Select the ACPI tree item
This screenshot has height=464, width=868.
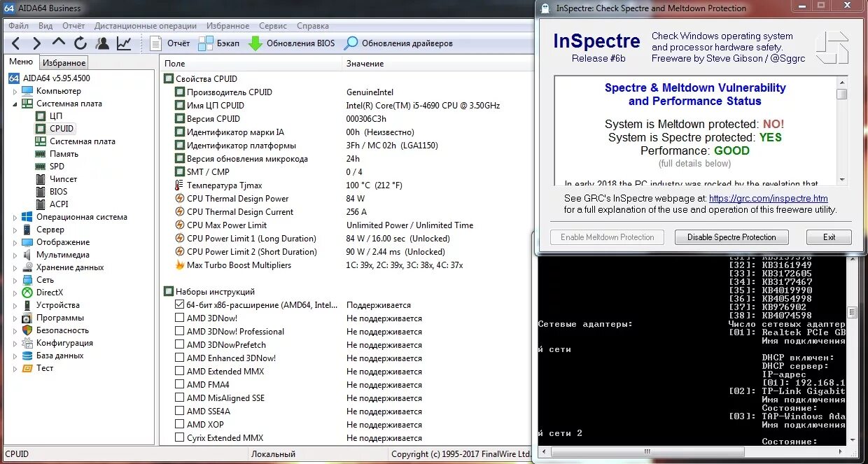point(52,204)
